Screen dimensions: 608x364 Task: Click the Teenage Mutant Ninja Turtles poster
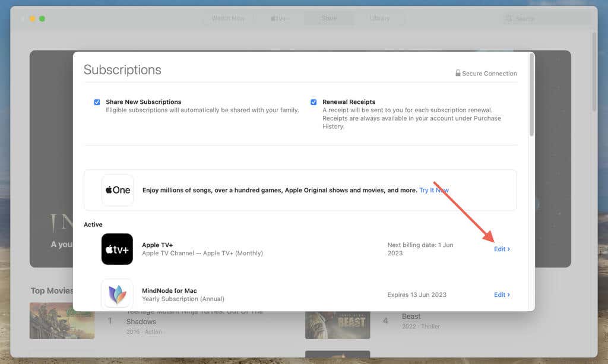coord(62,321)
